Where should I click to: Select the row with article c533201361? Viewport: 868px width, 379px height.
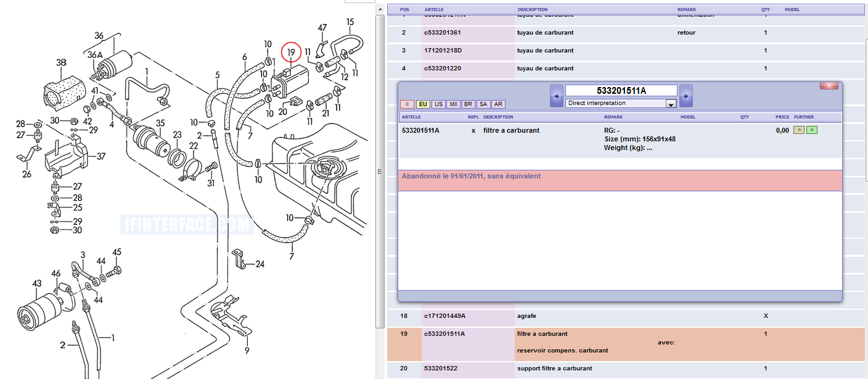pos(626,33)
